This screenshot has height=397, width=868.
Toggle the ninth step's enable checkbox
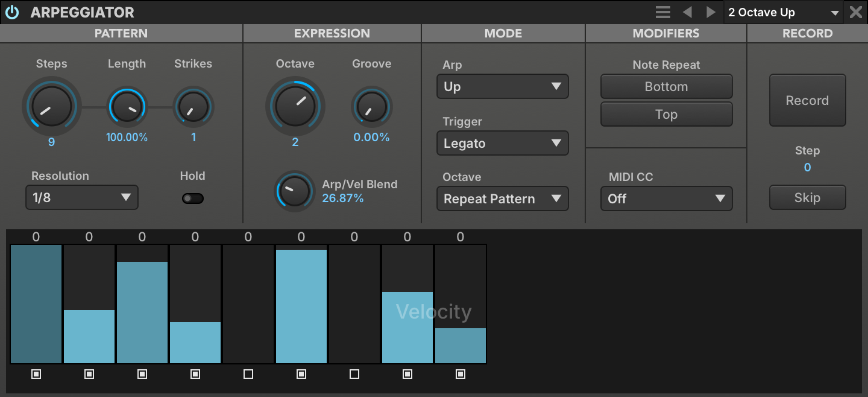coord(461,374)
